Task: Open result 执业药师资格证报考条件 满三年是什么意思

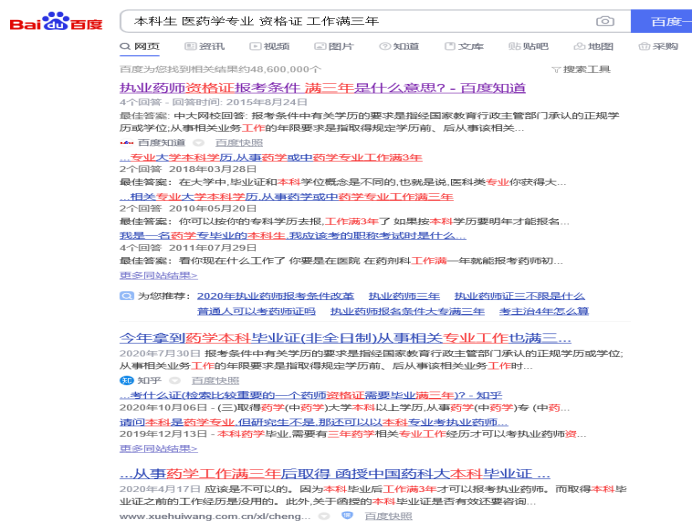Action: tap(322, 88)
